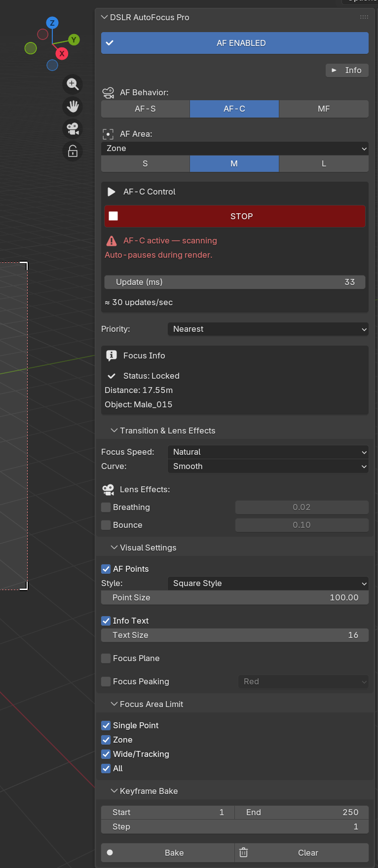378x868 pixels.
Task: Collapse the Focus Area Limit section
Action: point(114,704)
